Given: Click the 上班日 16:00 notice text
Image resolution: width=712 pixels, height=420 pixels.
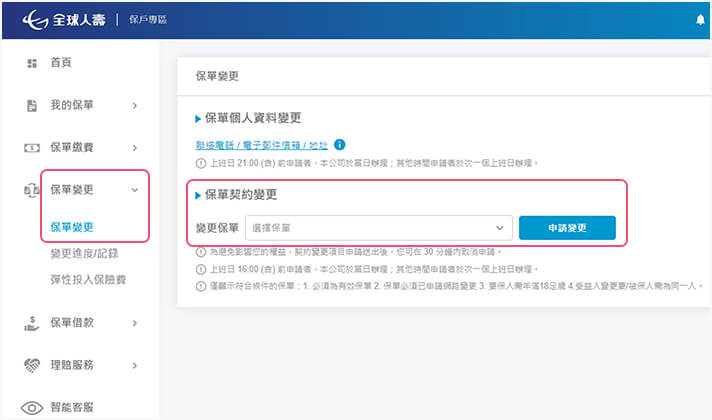Looking at the screenshot, I should 373,269.
